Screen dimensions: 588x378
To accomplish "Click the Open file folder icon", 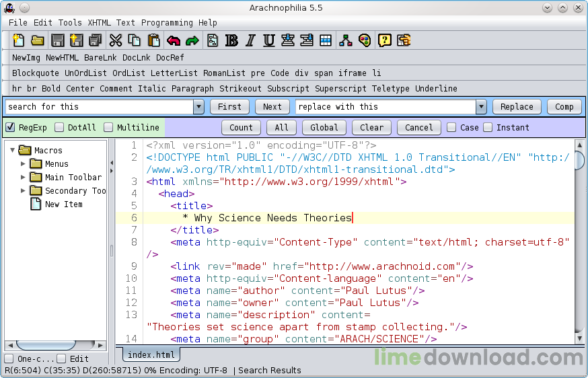I will click(38, 40).
